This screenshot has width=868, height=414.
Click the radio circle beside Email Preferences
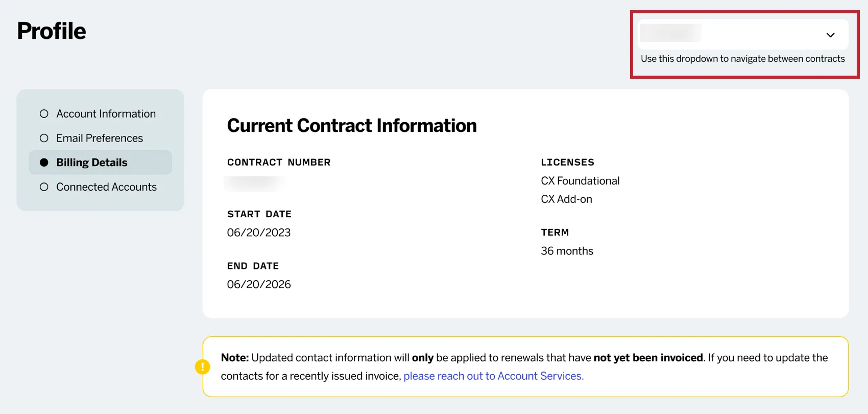click(x=44, y=137)
